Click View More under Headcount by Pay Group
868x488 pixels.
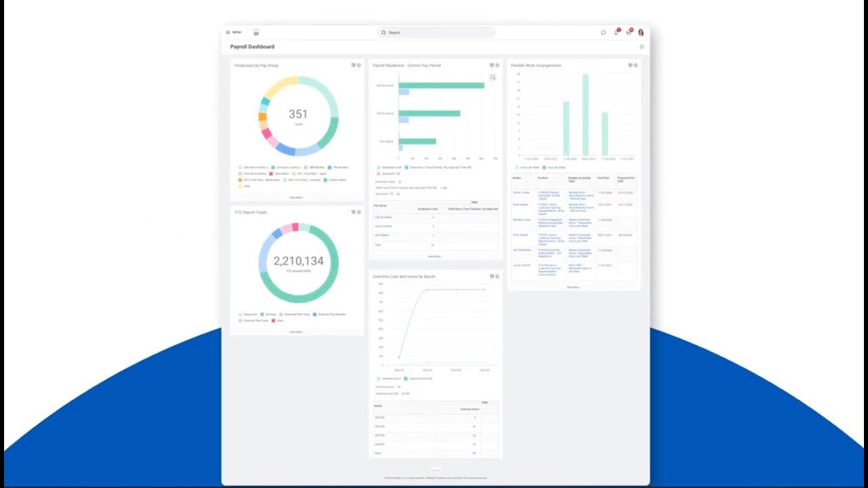pyautogui.click(x=296, y=197)
